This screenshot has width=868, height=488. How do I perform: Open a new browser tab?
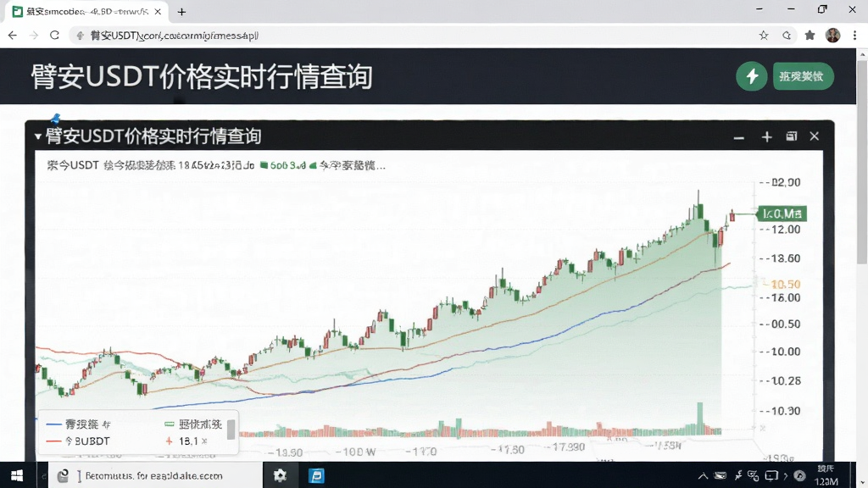coord(181,12)
